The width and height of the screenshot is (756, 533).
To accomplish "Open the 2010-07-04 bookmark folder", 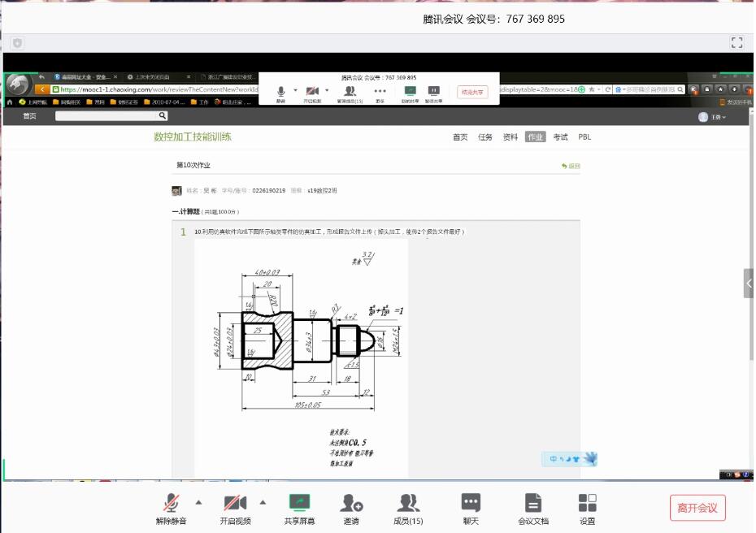I will click(x=164, y=102).
